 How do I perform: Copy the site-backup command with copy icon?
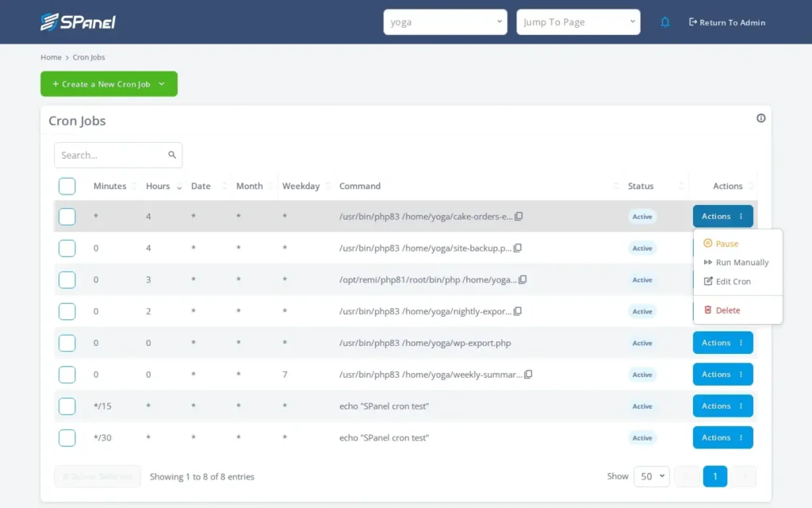(x=517, y=248)
